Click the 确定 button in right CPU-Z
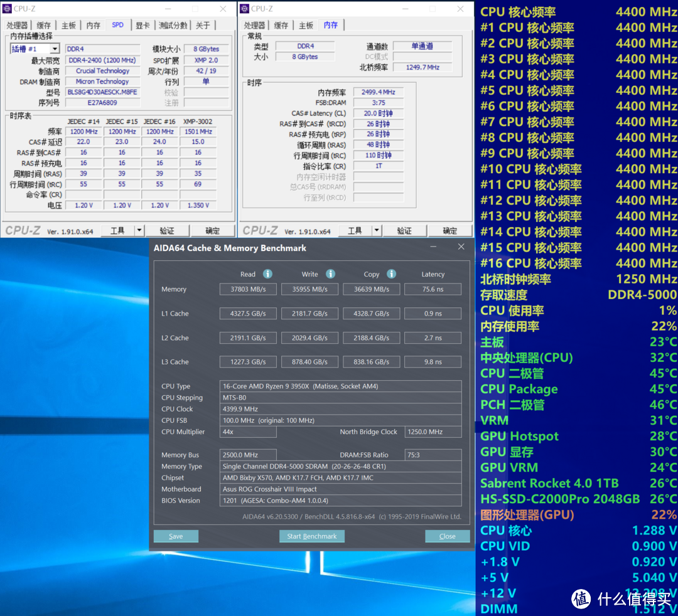The image size is (678, 616). pos(449,231)
